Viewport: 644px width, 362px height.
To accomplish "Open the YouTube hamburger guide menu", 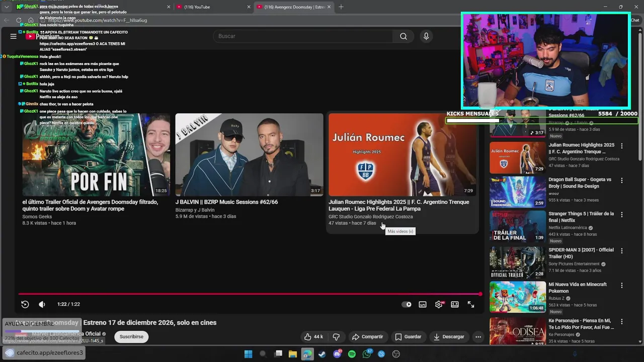I will coord(14,36).
